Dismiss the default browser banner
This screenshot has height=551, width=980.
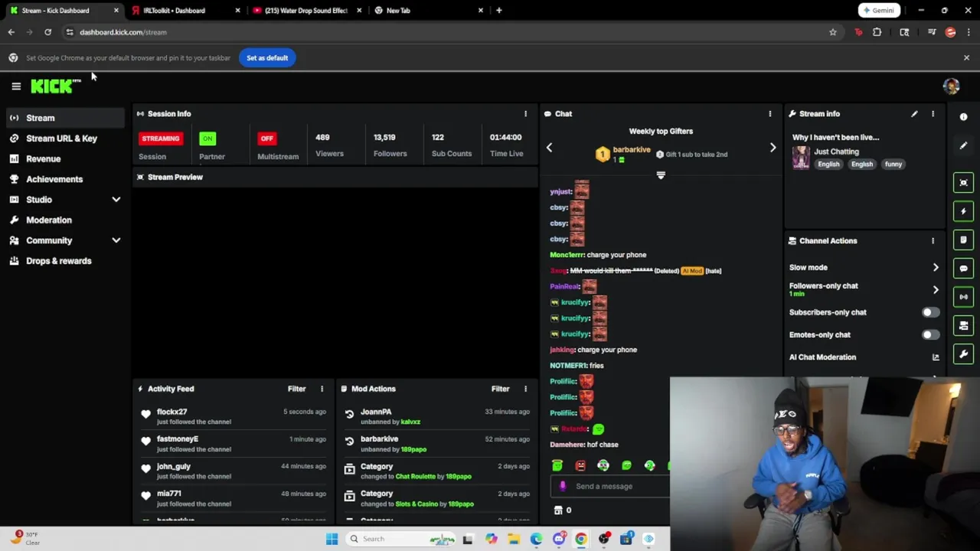click(966, 58)
